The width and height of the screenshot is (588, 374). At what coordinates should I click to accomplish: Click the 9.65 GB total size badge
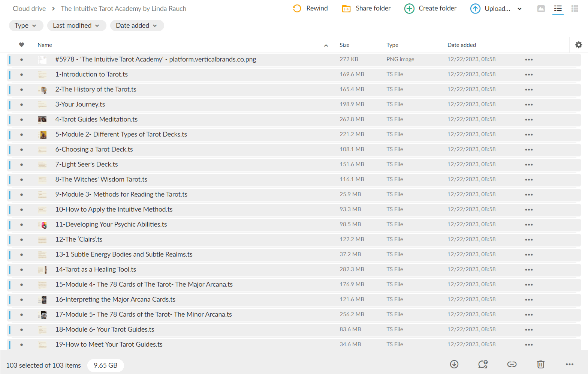106,365
